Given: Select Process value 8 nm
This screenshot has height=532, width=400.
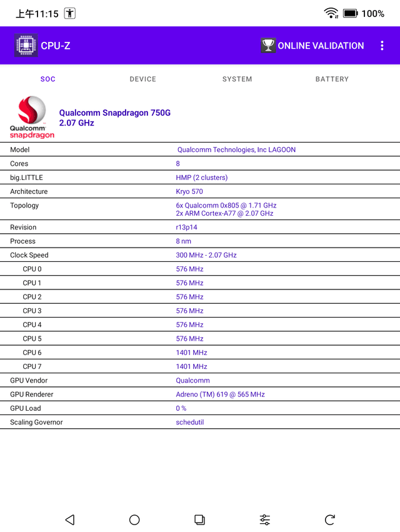Looking at the screenshot, I should pyautogui.click(x=184, y=241).
